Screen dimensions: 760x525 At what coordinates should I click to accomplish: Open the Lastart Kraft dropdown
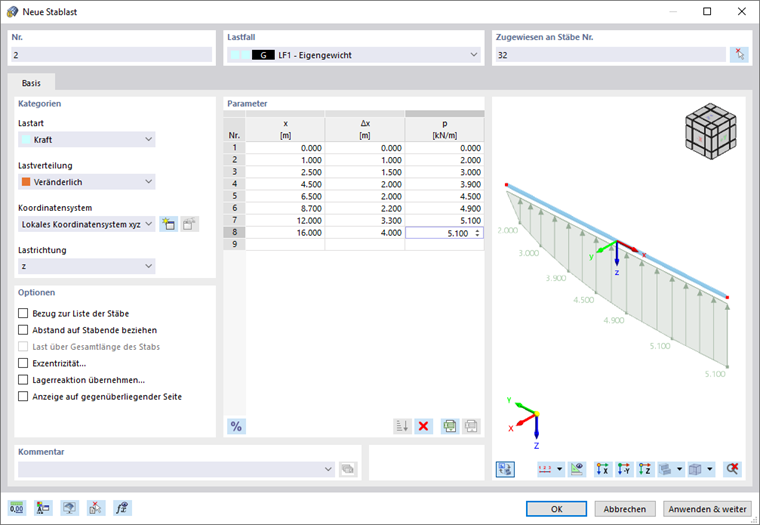pos(87,139)
